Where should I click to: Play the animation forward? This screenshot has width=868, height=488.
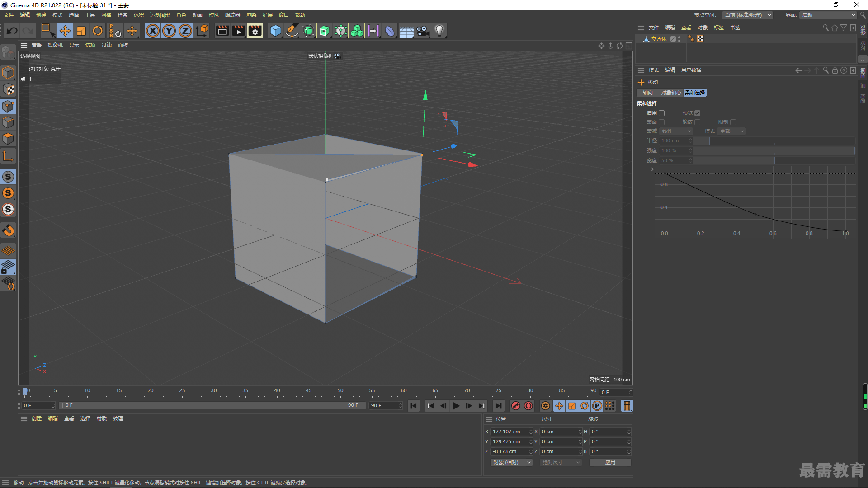[456, 406]
